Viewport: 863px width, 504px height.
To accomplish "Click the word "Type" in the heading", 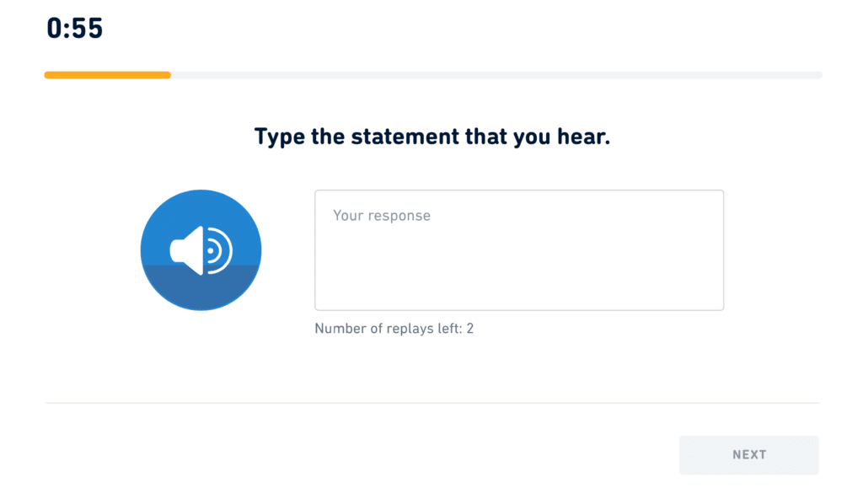I will [277, 137].
